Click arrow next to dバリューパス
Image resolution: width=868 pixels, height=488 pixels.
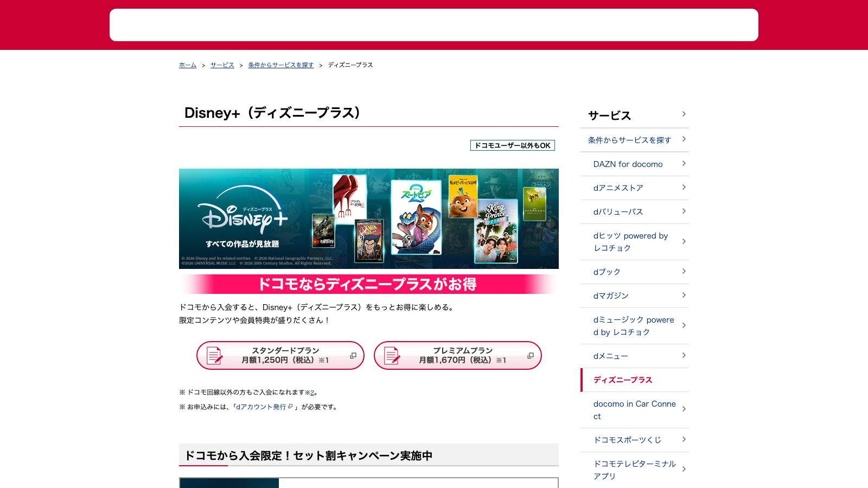tap(684, 211)
